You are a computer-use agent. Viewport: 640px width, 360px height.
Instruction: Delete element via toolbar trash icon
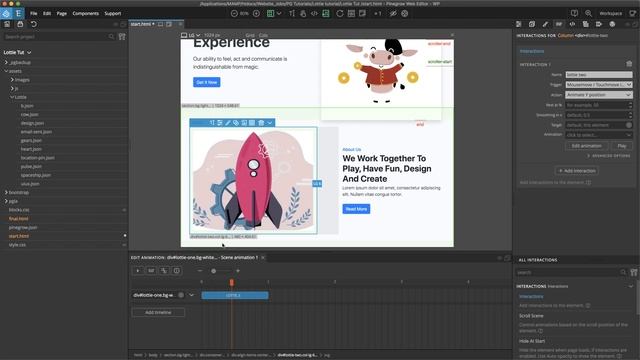pyautogui.click(x=261, y=123)
